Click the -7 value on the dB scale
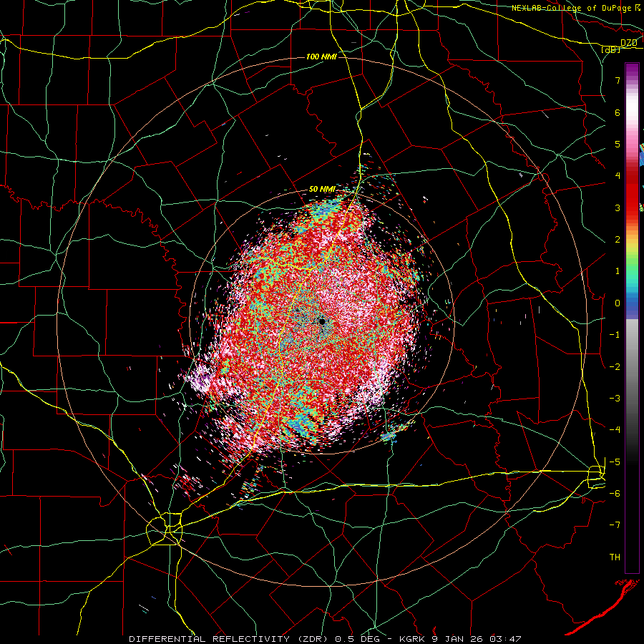 [x=615, y=525]
